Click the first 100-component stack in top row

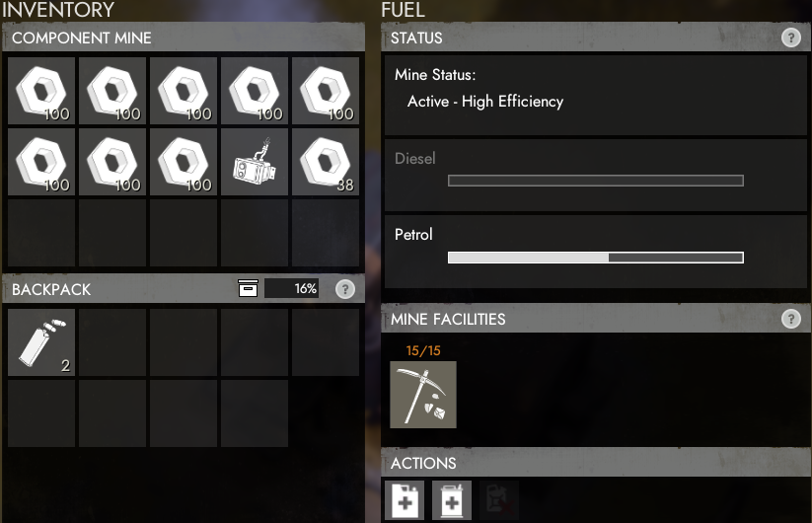click(x=41, y=91)
